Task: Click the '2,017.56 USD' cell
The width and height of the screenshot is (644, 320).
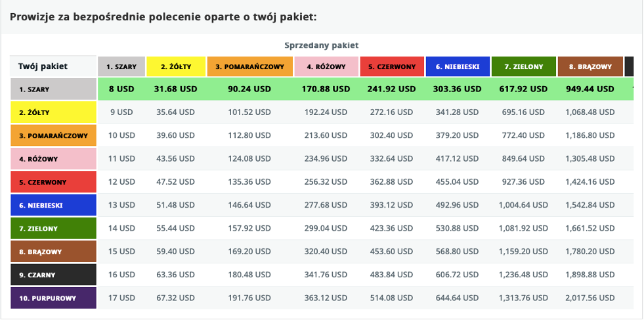Action: [590, 298]
